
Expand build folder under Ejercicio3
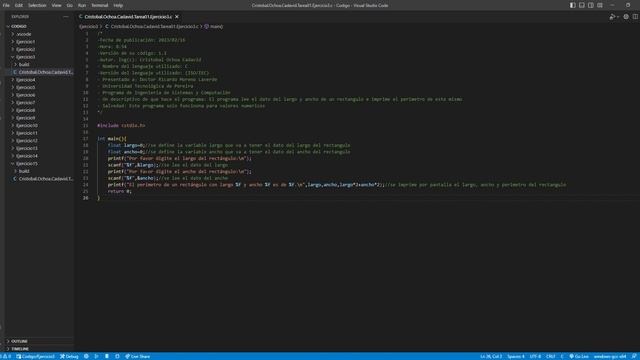click(39, 64)
